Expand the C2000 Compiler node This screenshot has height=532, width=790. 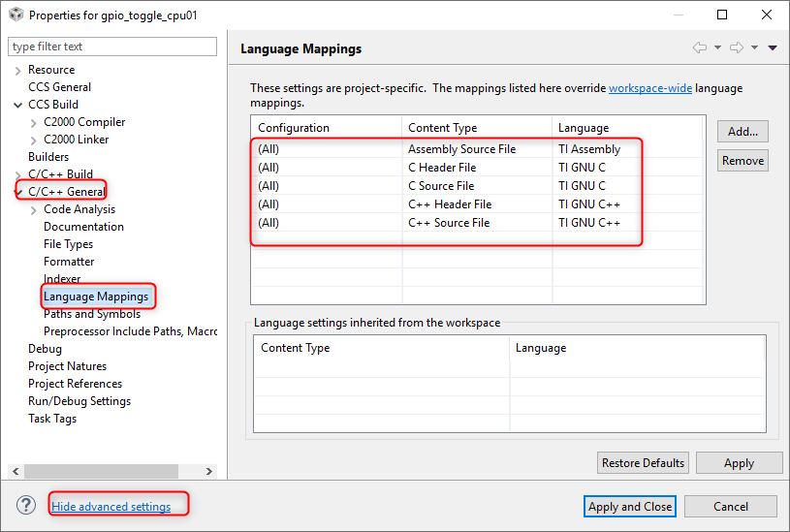point(34,122)
